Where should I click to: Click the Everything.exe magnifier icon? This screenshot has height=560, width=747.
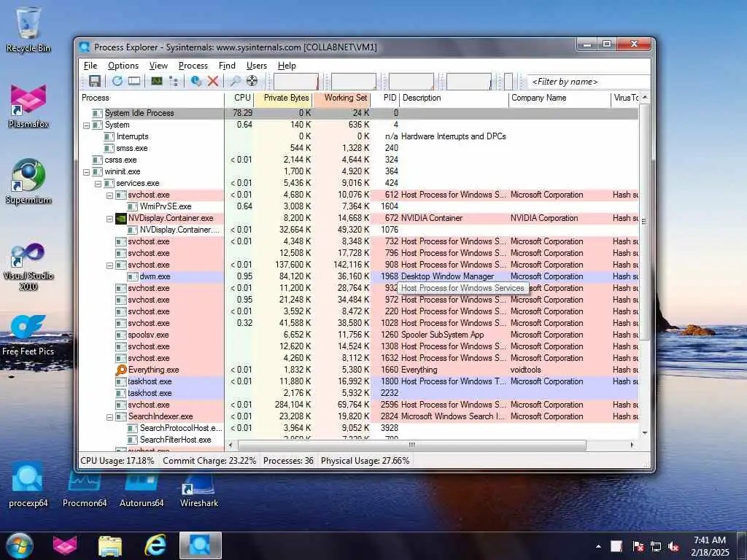click(x=121, y=370)
